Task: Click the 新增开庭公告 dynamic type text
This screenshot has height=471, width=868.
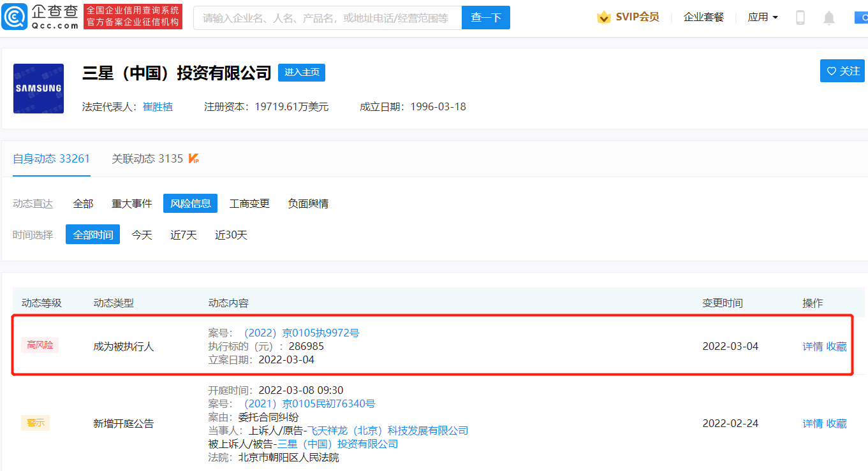Action: pos(124,424)
